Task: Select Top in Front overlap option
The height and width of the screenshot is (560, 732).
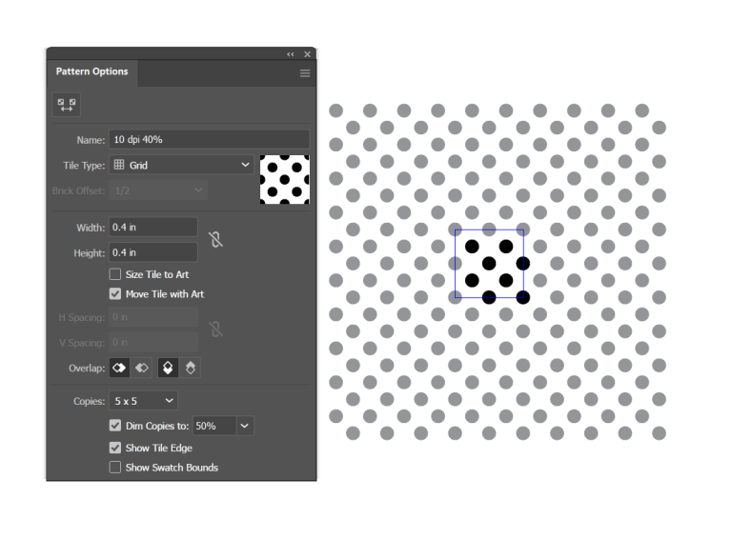Action: coord(168,368)
